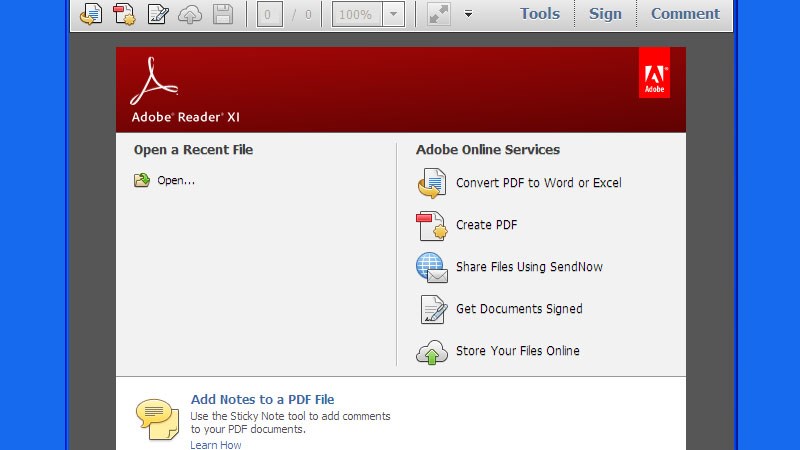Click the sign document toolbar icon
Viewport: 800px width, 450px height.
pos(158,14)
